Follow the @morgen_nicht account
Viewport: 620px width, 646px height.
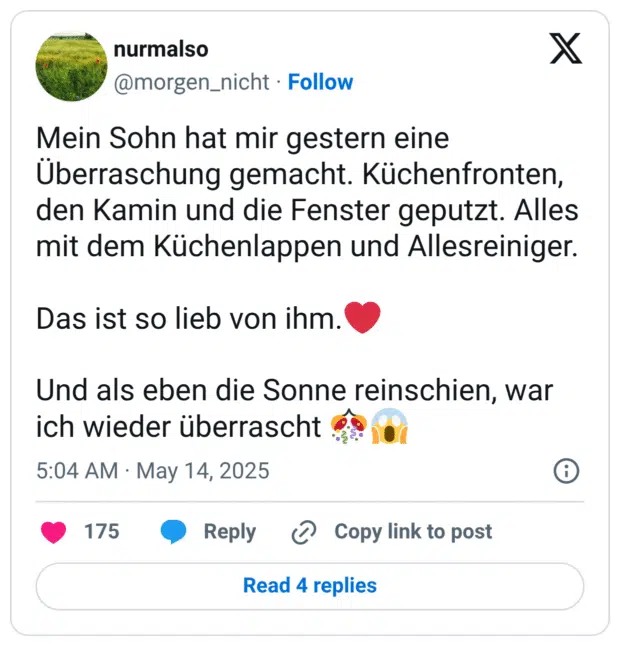(x=320, y=82)
